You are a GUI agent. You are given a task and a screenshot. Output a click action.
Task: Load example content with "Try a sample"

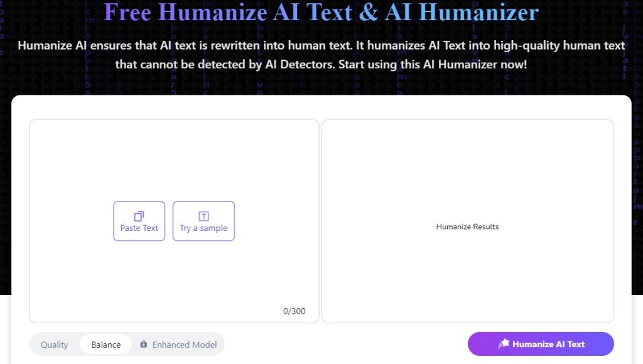[x=203, y=221]
